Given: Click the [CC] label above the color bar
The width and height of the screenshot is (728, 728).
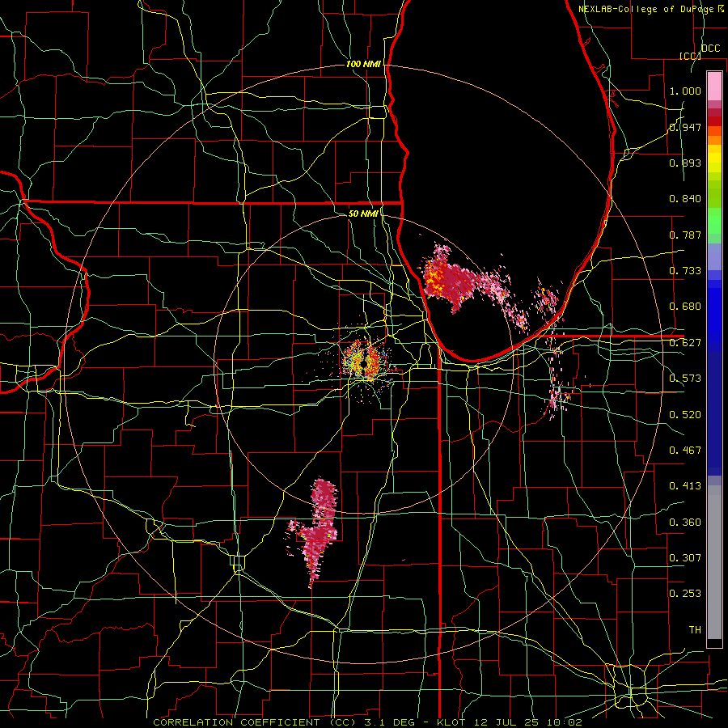Looking at the screenshot, I should point(690,56).
